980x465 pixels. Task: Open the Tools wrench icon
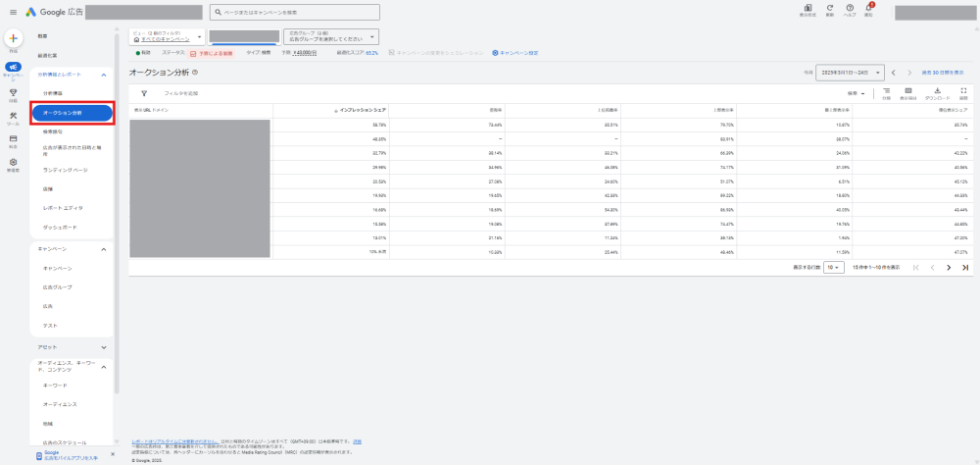(x=13, y=116)
